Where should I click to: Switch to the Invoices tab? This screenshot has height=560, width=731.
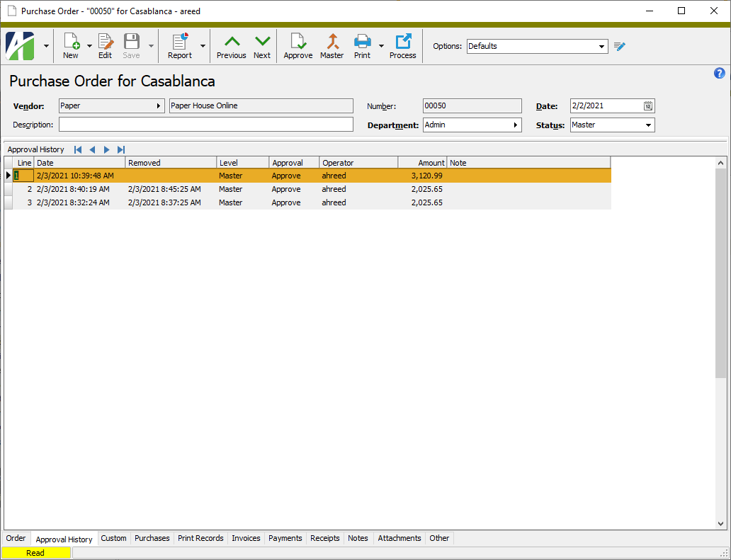[246, 538]
